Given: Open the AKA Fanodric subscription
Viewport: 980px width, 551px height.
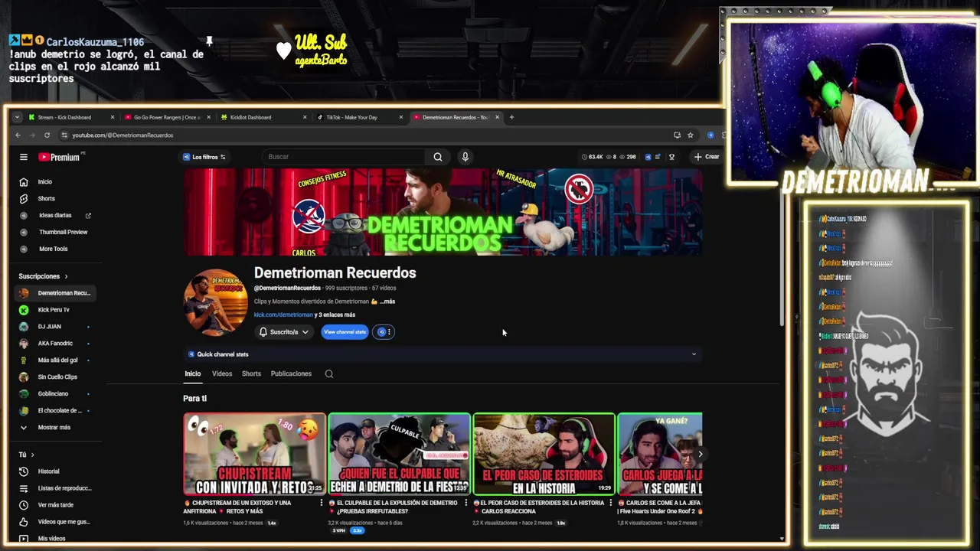Looking at the screenshot, I should pos(54,344).
